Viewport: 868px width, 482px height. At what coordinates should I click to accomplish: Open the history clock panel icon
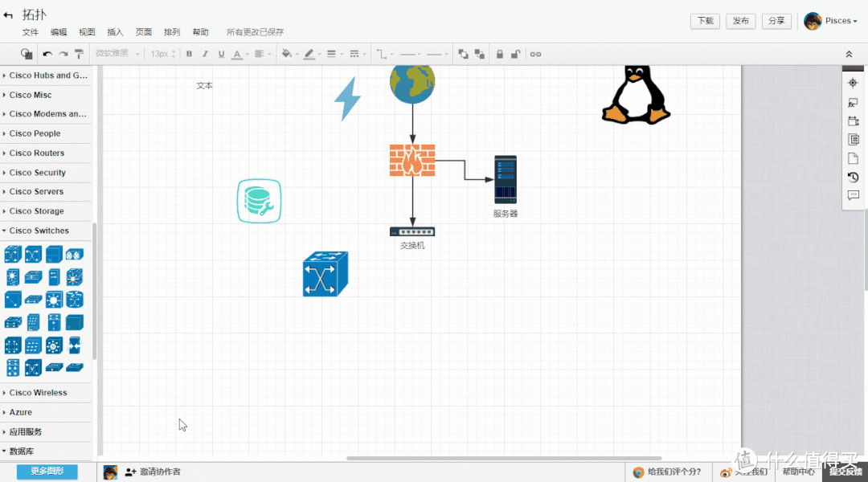coord(853,177)
